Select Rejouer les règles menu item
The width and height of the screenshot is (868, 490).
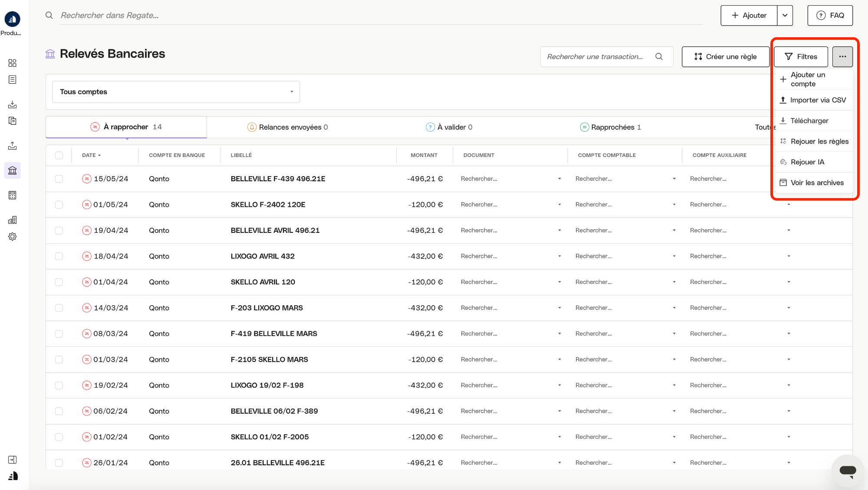[x=814, y=141]
